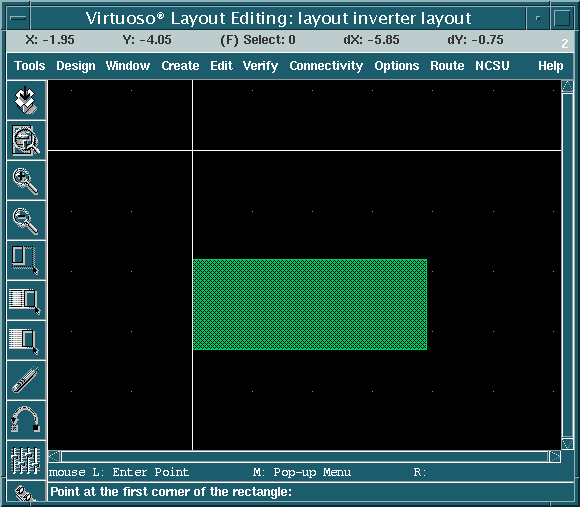Image resolution: width=580 pixels, height=507 pixels.
Task: Click the vertical scrollbar up arrow
Action: click(x=567, y=87)
